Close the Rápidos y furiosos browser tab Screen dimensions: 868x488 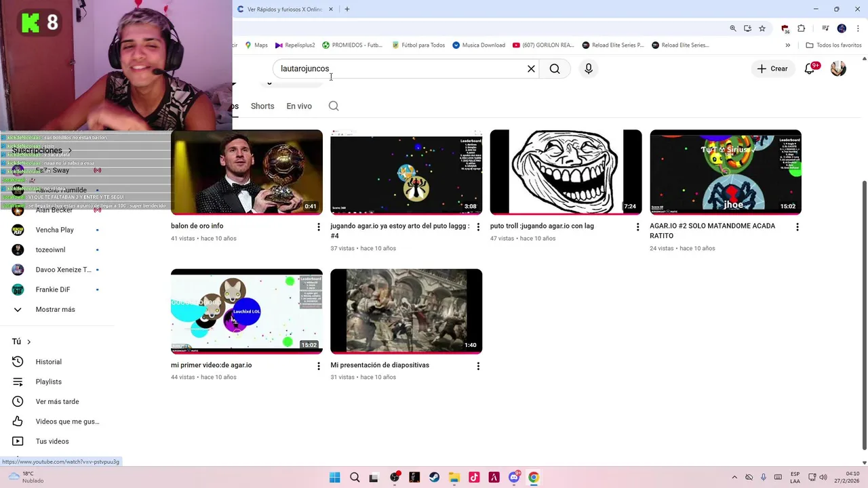(331, 9)
